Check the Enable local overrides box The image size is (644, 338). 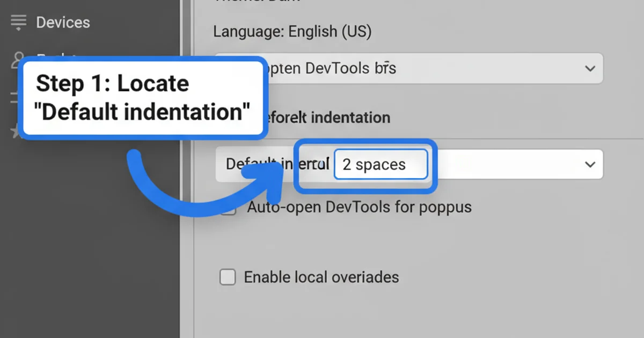(228, 277)
